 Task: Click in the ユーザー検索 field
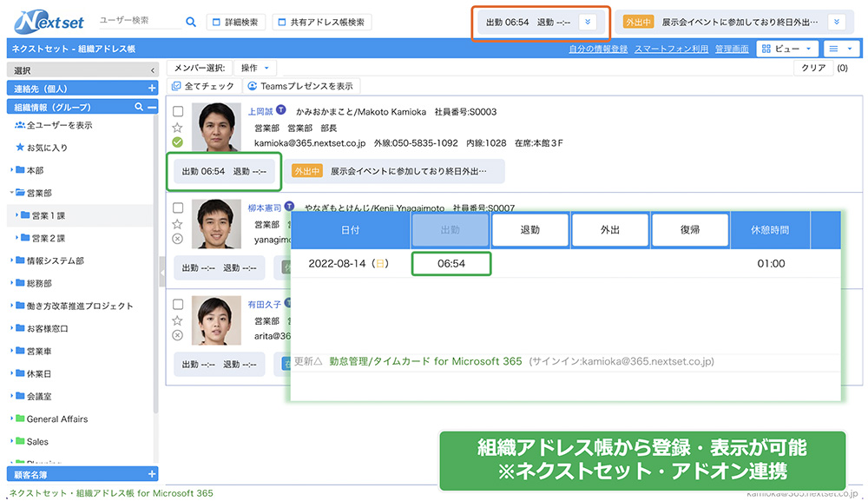click(140, 21)
